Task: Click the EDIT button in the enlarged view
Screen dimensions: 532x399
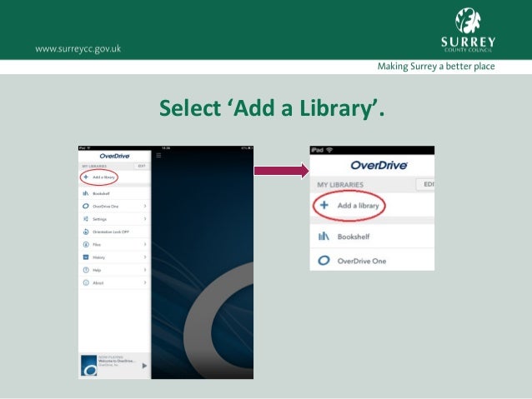Action: pos(426,184)
